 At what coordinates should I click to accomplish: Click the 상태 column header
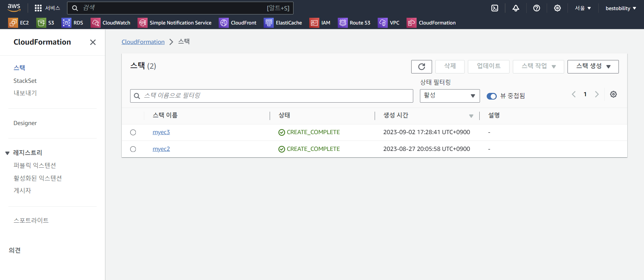click(x=284, y=115)
